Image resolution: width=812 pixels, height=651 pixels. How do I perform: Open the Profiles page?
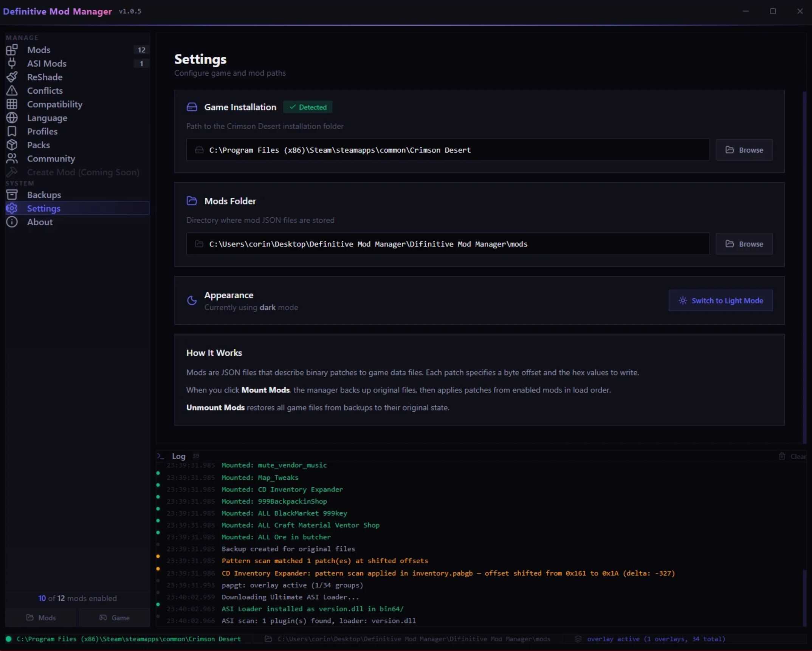pos(42,131)
